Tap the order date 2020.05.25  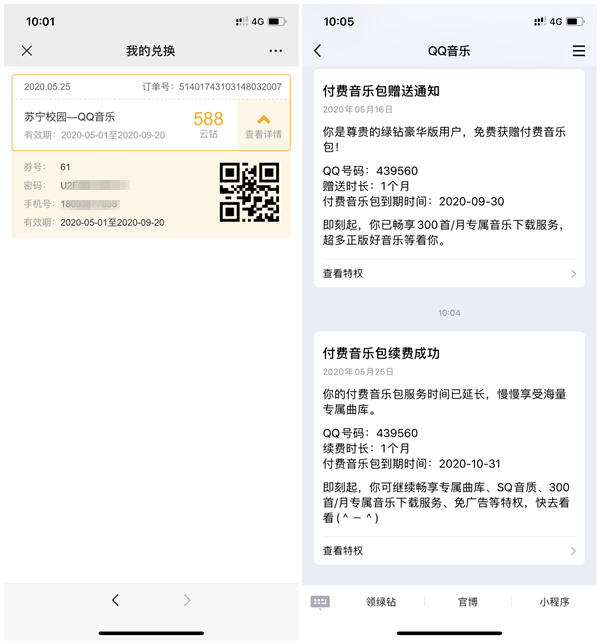tap(47, 87)
